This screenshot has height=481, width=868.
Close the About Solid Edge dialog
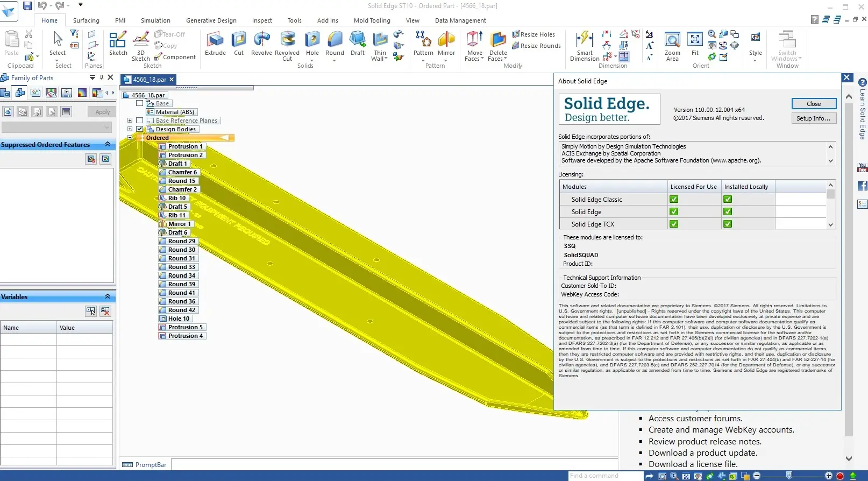814,104
